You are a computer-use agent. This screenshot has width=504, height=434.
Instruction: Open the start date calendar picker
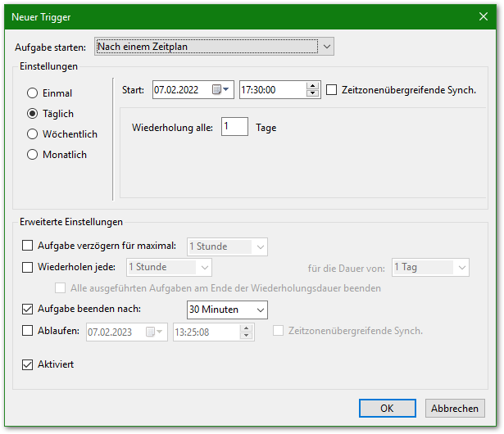click(221, 90)
